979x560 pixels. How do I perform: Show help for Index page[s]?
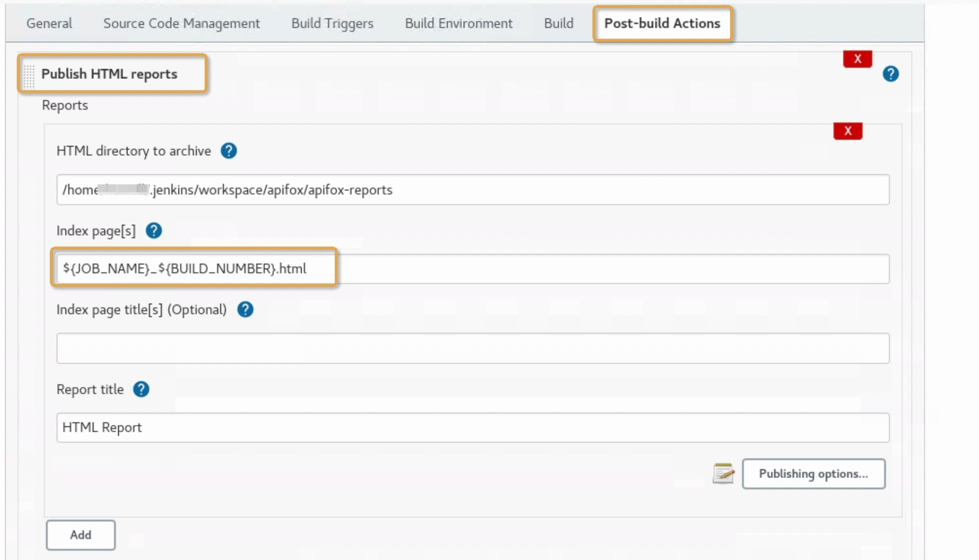point(154,230)
